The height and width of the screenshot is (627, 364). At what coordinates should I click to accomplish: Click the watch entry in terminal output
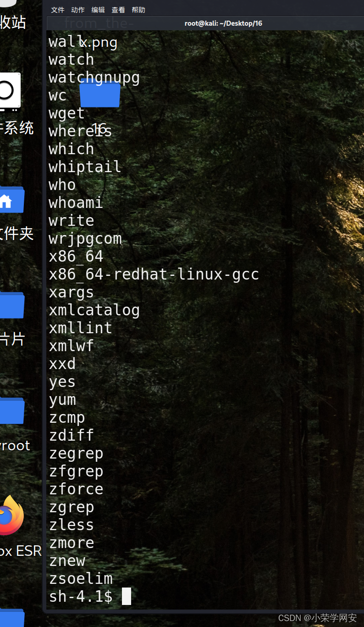click(71, 59)
